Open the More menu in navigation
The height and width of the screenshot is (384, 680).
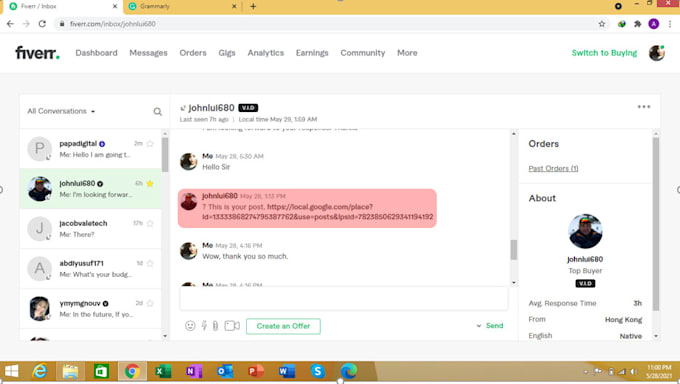coord(407,53)
